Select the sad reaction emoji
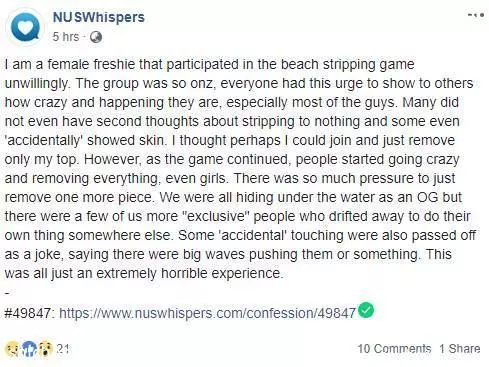Image resolution: width=489 pixels, height=367 pixels. click(x=12, y=349)
